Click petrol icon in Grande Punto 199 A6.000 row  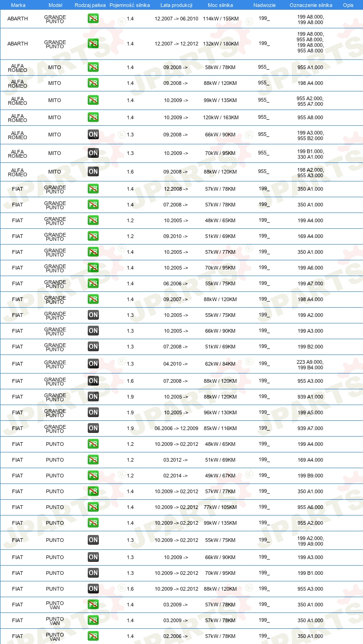(x=93, y=268)
